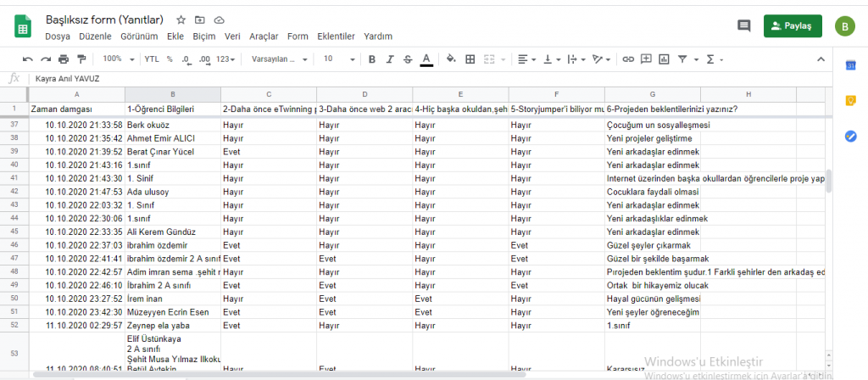Activate the paint format tool
Viewport: 868px width, 380px height.
(81, 59)
